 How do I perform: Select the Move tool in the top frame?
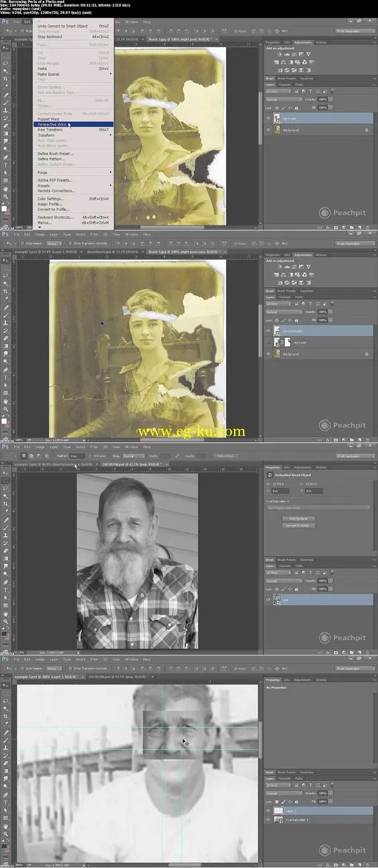click(5, 48)
